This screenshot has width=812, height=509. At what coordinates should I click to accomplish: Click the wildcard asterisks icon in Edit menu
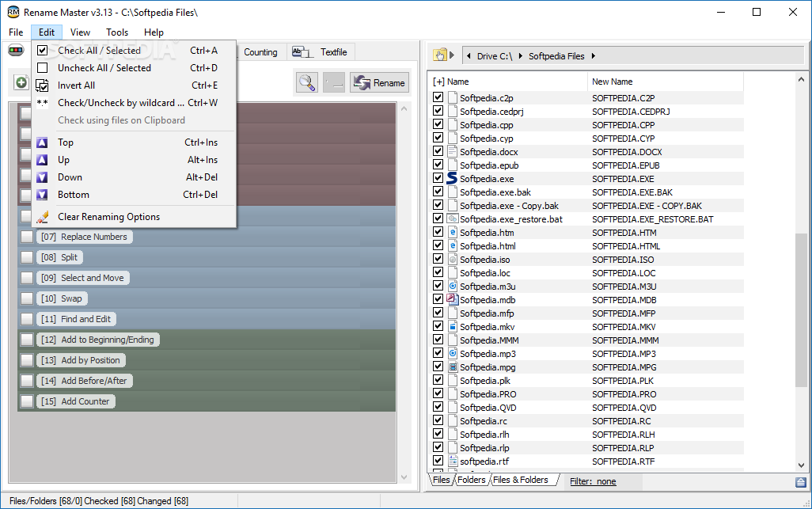(43, 103)
